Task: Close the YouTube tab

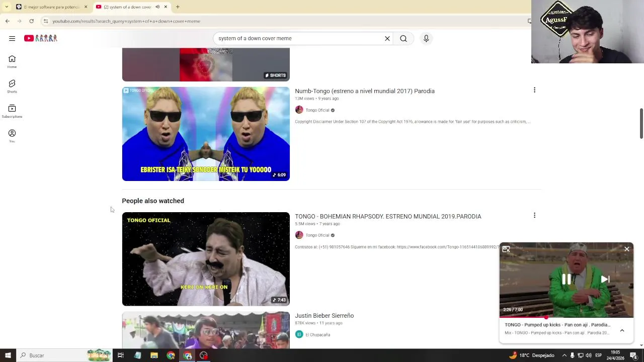Action: coord(166,7)
